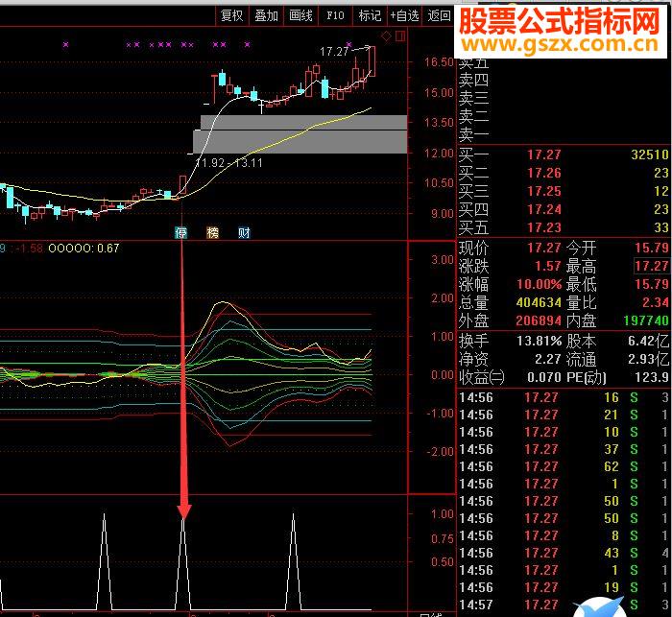
Task: Click the 0.75 lower axis label
Action: (x=442, y=538)
